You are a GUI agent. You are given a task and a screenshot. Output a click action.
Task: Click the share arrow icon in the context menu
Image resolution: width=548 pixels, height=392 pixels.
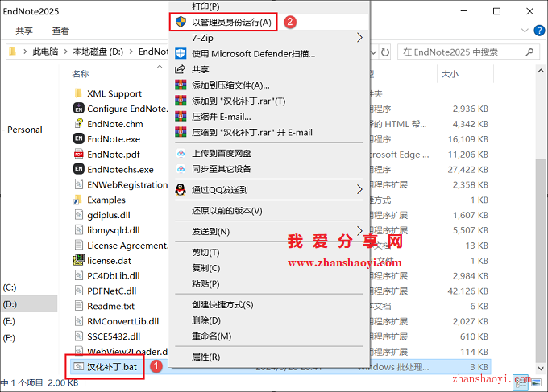tap(180, 69)
